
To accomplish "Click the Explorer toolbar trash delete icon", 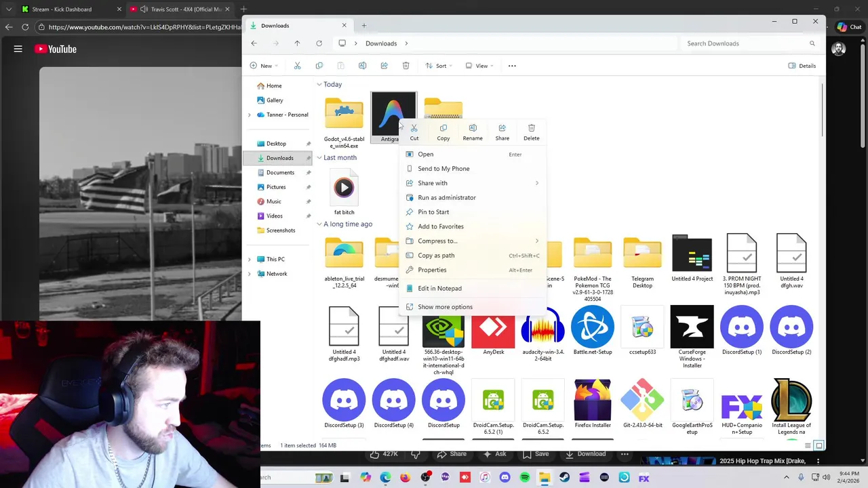I will tap(406, 66).
